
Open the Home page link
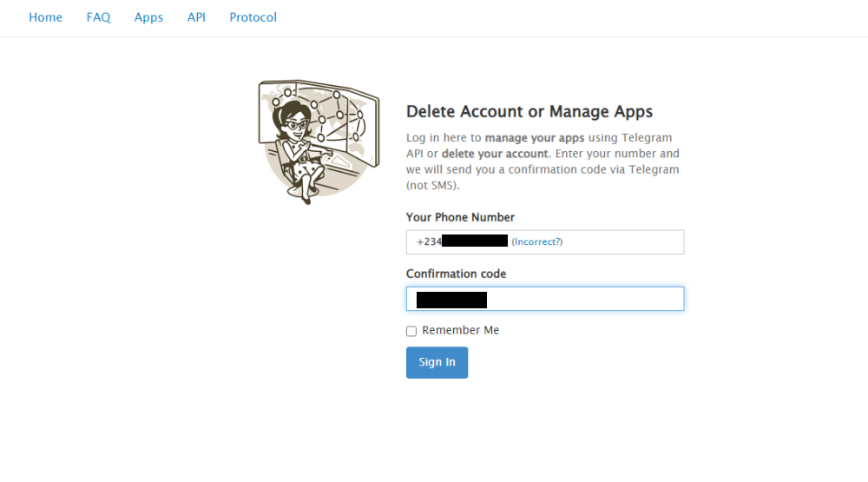pos(45,17)
